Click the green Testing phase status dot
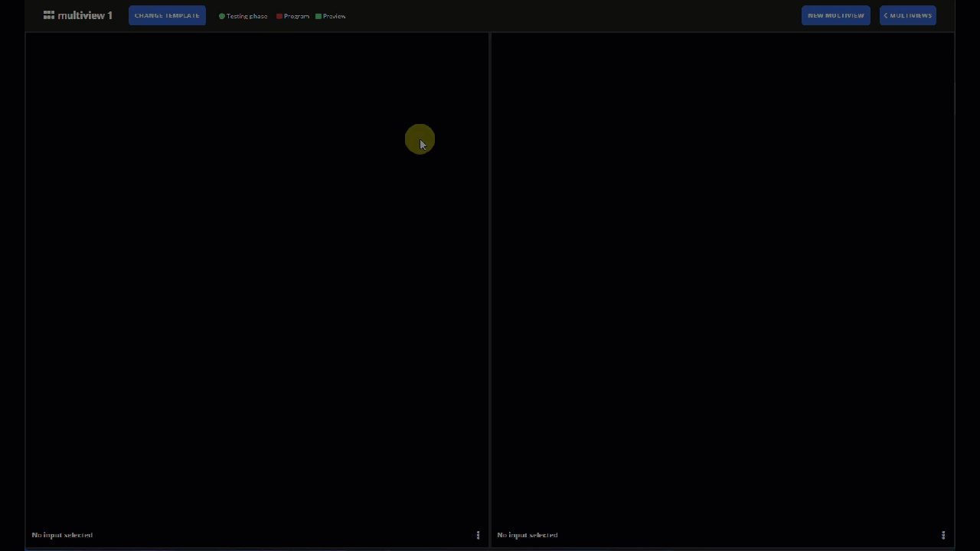980x551 pixels. click(x=222, y=16)
